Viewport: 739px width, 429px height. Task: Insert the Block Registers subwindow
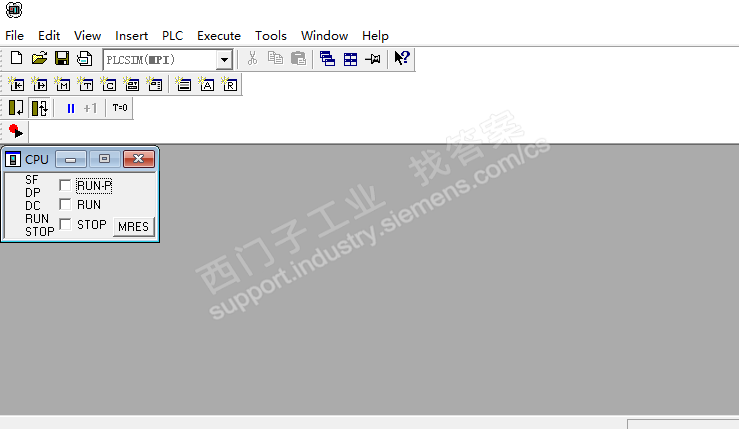coord(230,84)
